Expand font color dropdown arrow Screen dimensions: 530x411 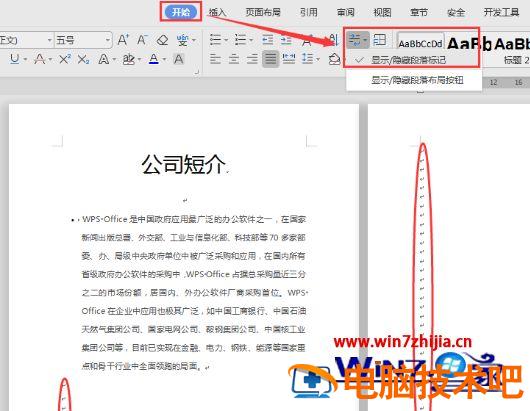point(164,60)
